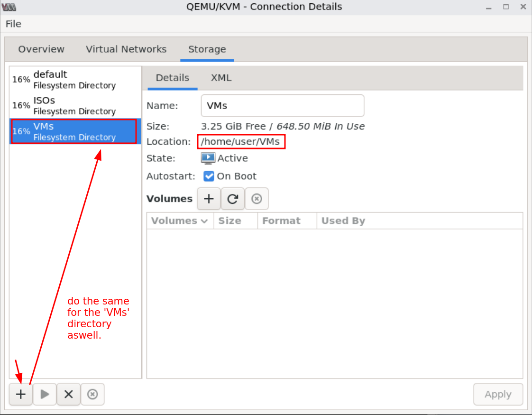Click the location path /home/user/VMs
The image size is (532, 415).
click(240, 141)
